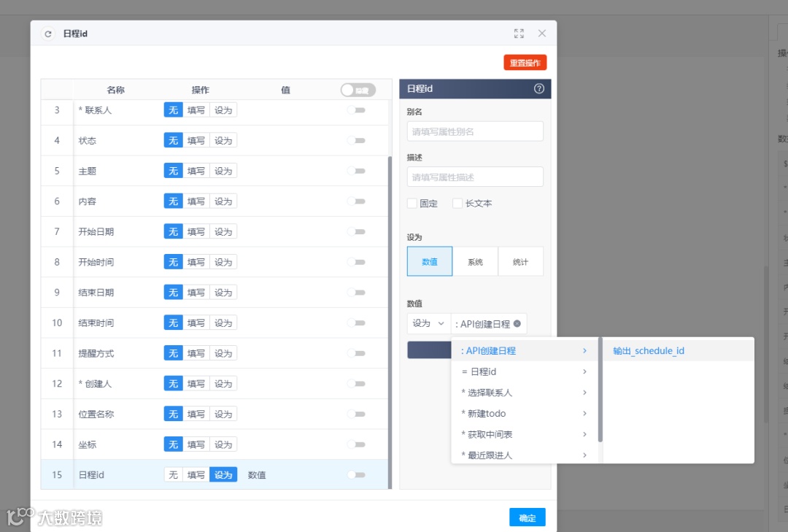Set 提醒方式 operation to 填写
Viewport: 788px width, 532px height.
[x=196, y=353]
